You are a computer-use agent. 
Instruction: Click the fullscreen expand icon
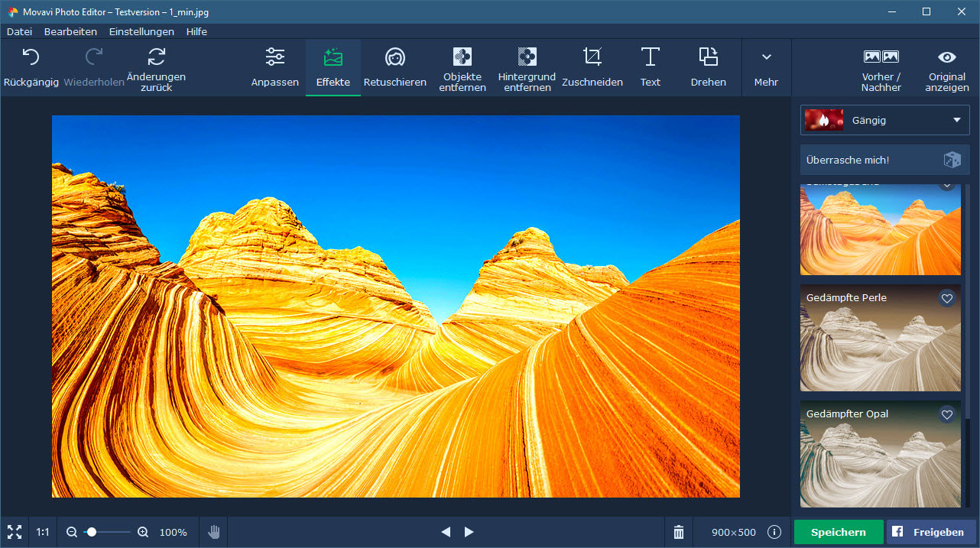(x=15, y=532)
